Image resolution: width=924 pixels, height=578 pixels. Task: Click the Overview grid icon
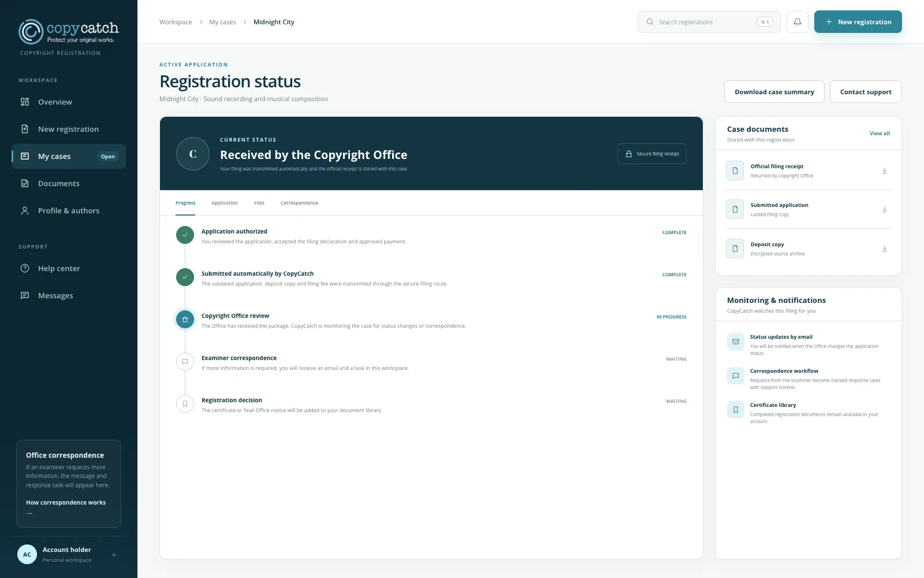coord(25,102)
